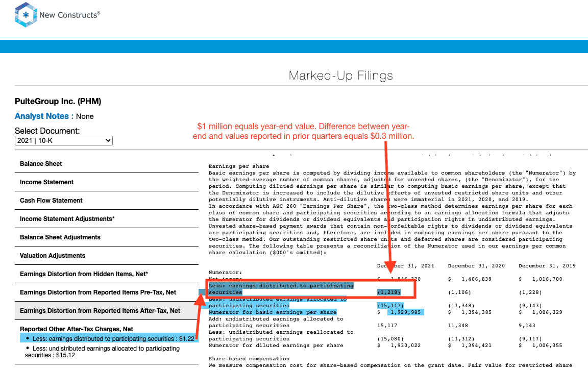The width and height of the screenshot is (588, 370).
Task: Click the Numerator for diluted earnings label
Action: [276, 346]
